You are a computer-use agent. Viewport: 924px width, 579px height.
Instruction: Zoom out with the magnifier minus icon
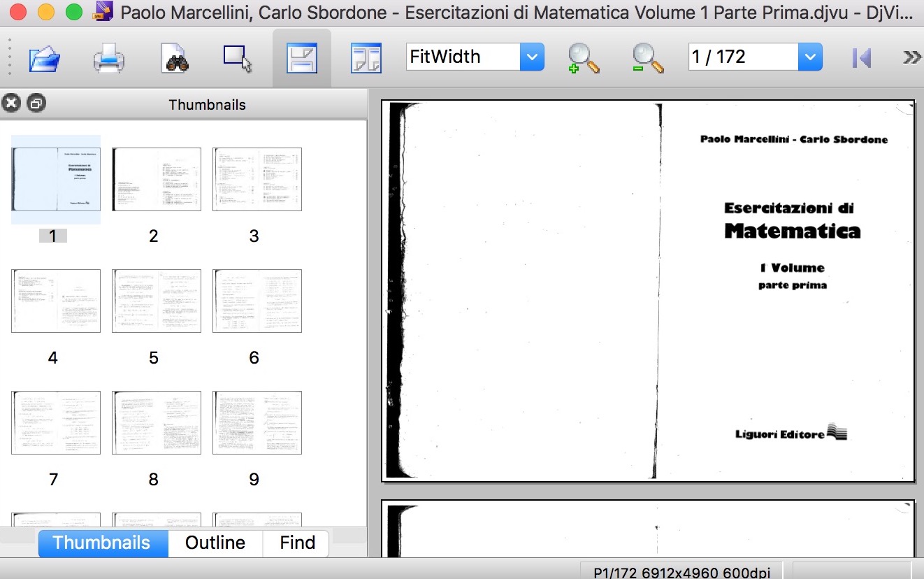(648, 58)
